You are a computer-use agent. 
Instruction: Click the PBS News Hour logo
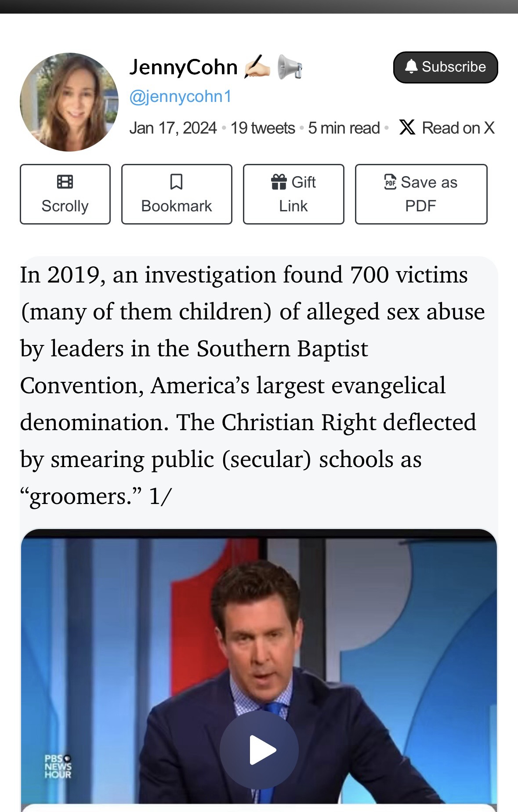click(x=58, y=767)
